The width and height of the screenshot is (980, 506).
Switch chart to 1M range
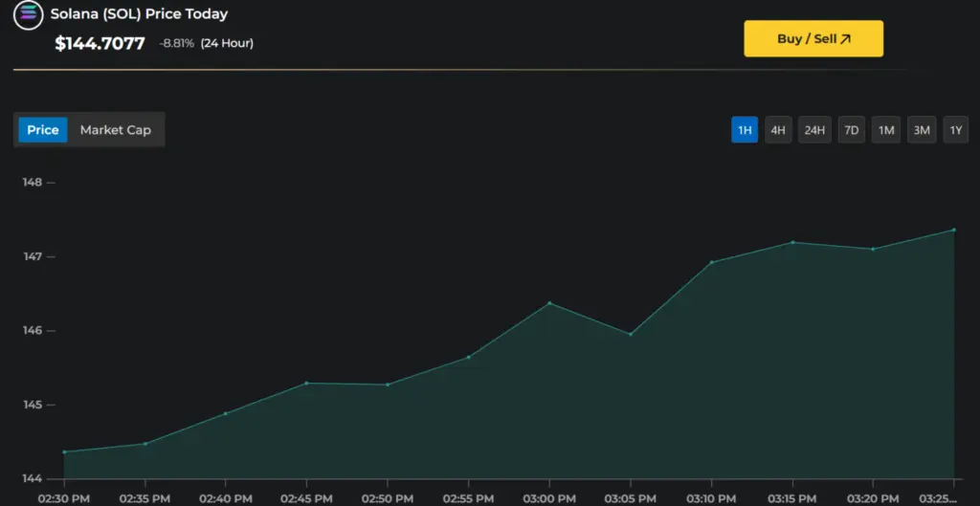point(886,130)
